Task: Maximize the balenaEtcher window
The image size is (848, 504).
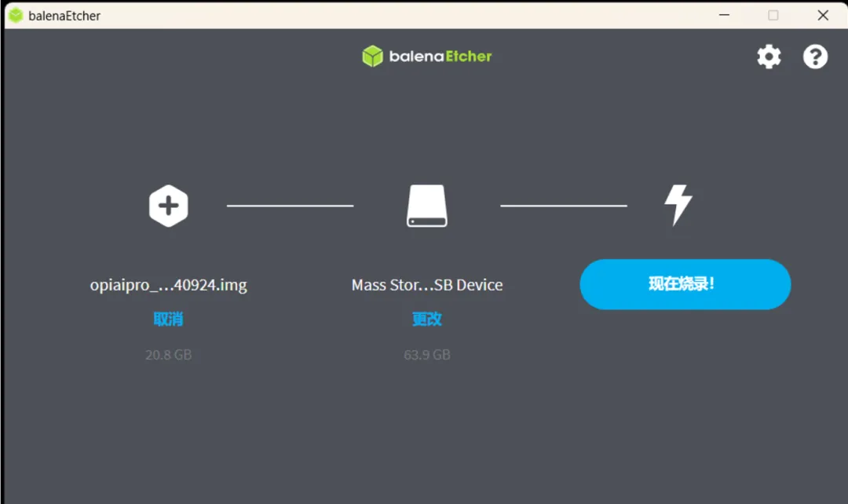Action: click(x=773, y=15)
